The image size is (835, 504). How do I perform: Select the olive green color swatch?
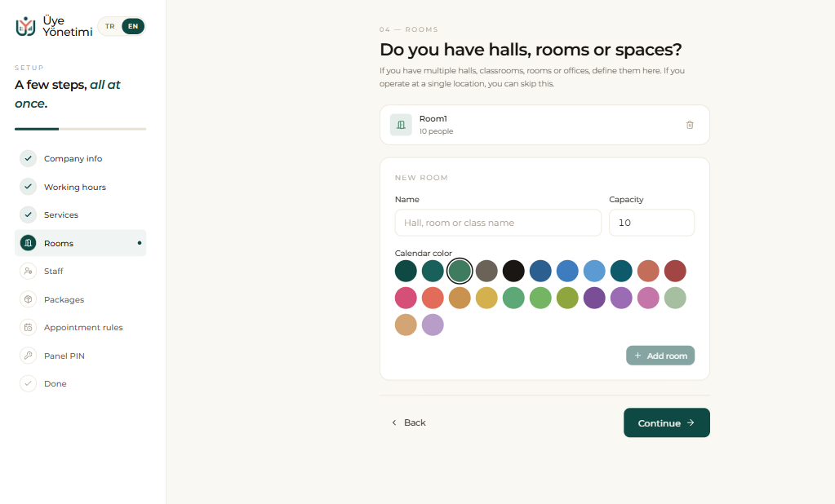click(567, 298)
